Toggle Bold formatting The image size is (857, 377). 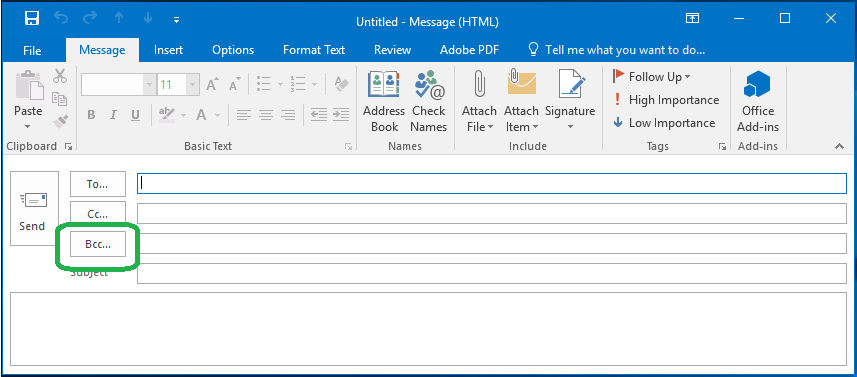click(91, 115)
